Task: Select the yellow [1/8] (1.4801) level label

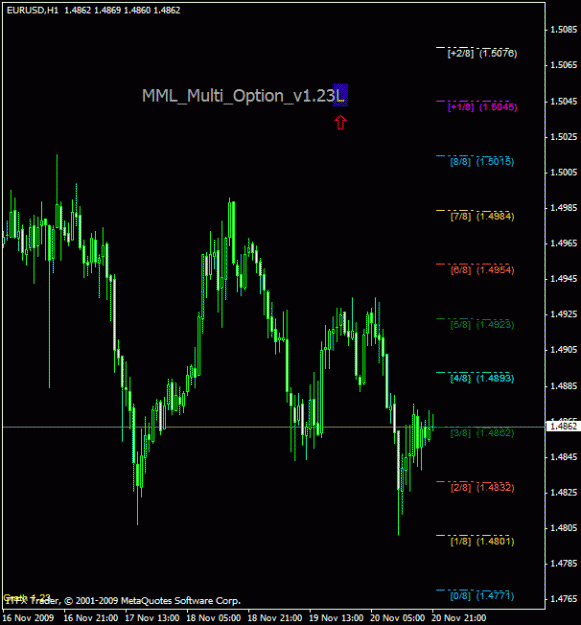Action: coord(482,541)
